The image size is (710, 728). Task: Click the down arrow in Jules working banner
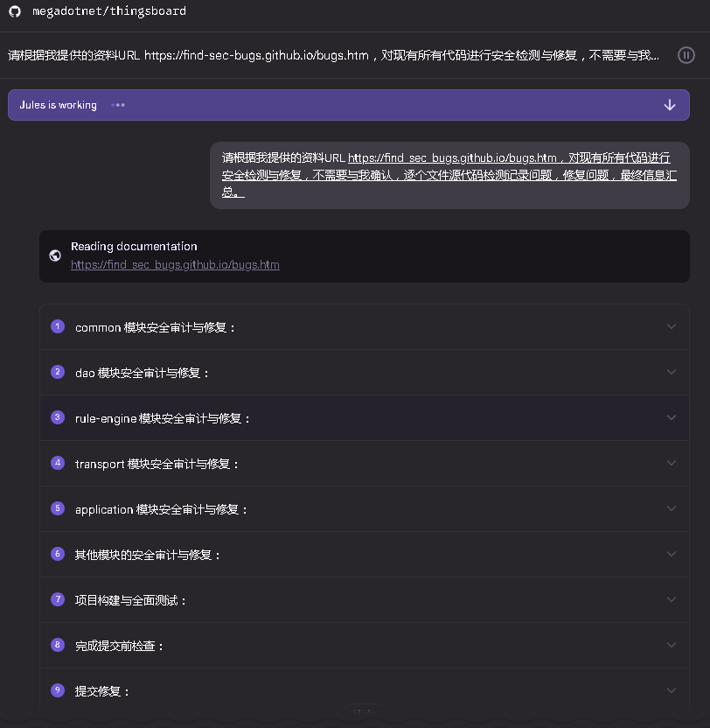coord(669,105)
